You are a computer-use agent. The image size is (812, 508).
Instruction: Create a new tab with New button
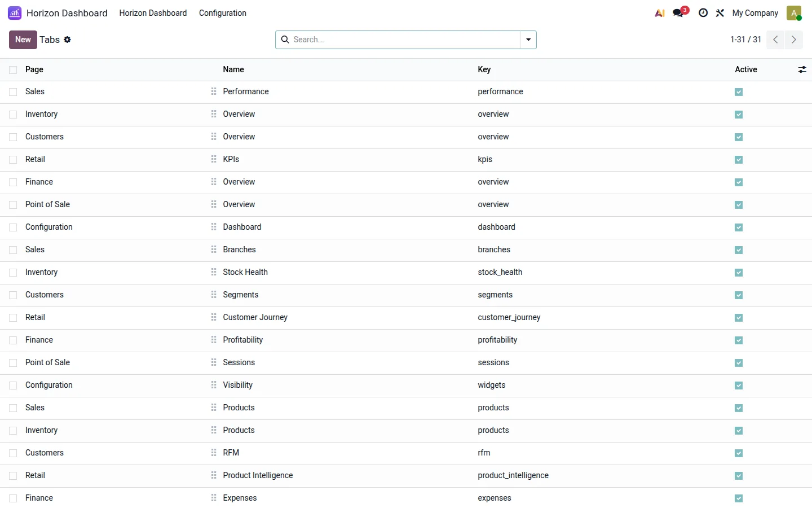tap(23, 40)
